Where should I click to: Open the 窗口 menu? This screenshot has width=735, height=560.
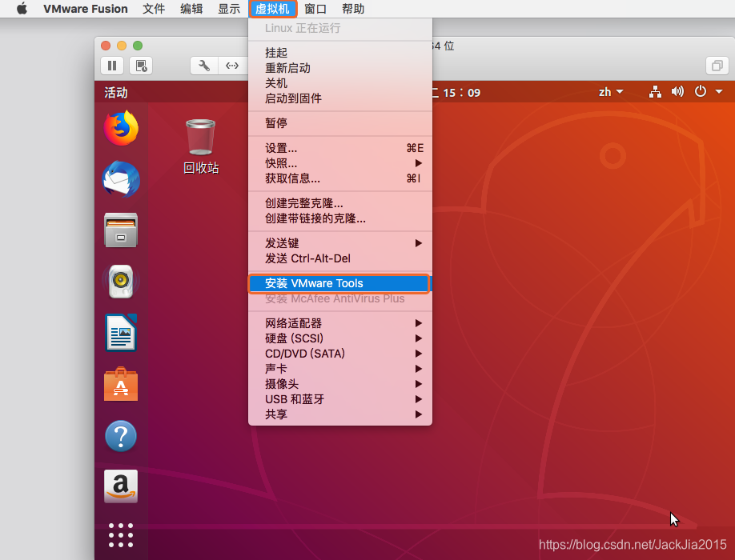pos(315,9)
